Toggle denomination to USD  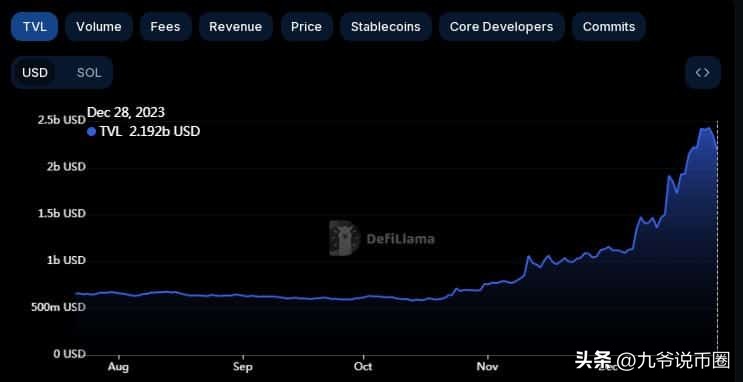[x=36, y=73]
